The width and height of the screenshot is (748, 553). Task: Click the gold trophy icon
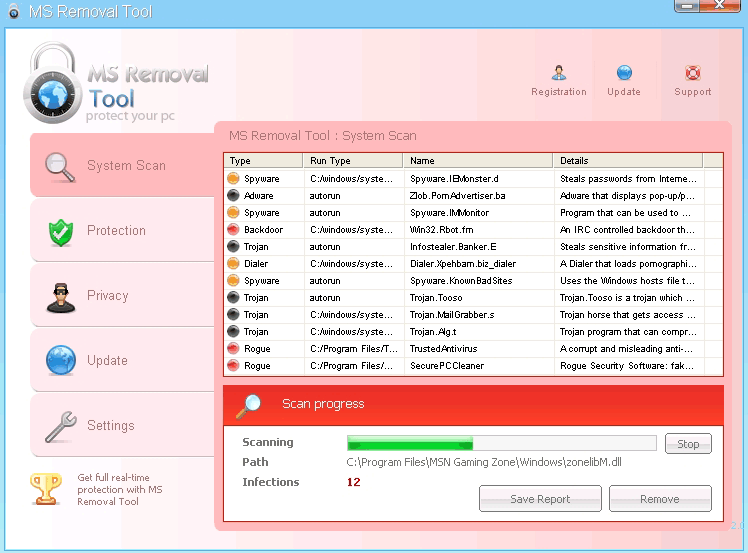[46, 488]
